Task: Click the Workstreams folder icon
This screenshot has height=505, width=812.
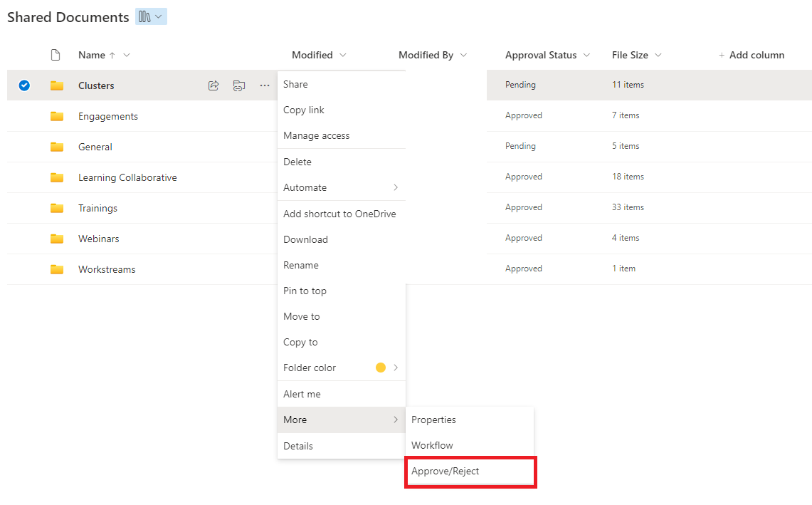Action: click(58, 269)
